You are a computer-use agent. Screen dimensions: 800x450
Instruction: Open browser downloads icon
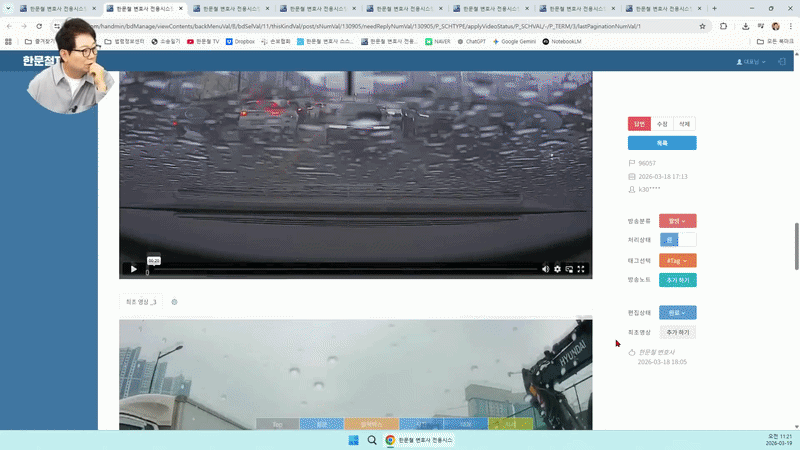pyautogui.click(x=745, y=26)
